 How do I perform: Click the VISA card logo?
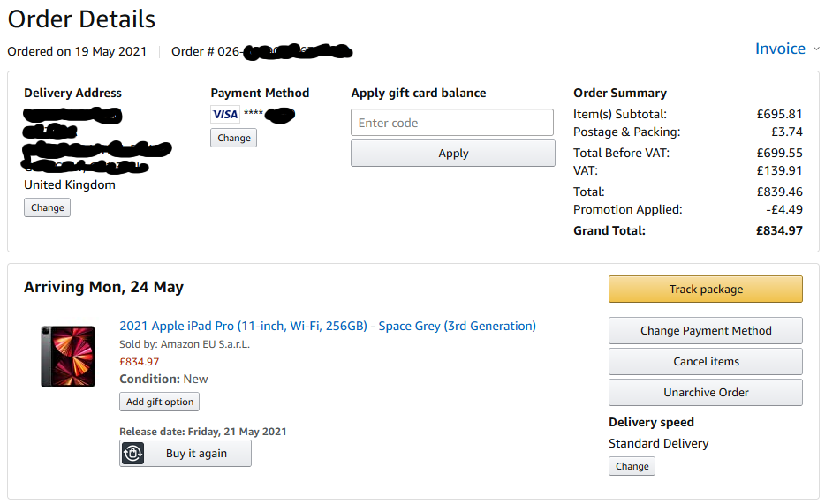[225, 114]
